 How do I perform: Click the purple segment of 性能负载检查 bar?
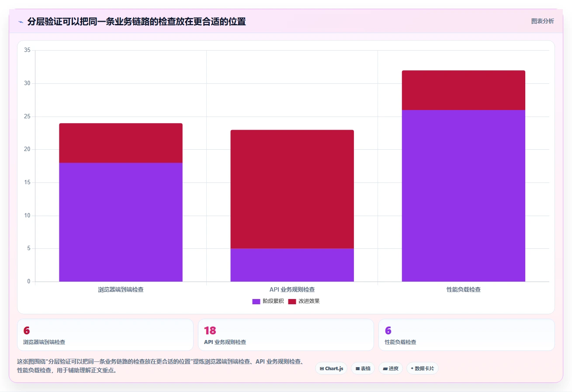(x=463, y=196)
